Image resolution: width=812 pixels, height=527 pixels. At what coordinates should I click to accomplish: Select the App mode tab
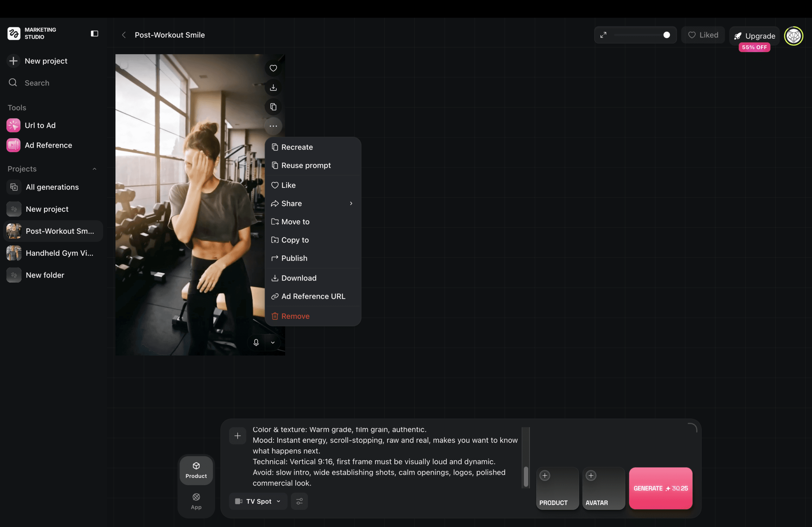(196, 501)
